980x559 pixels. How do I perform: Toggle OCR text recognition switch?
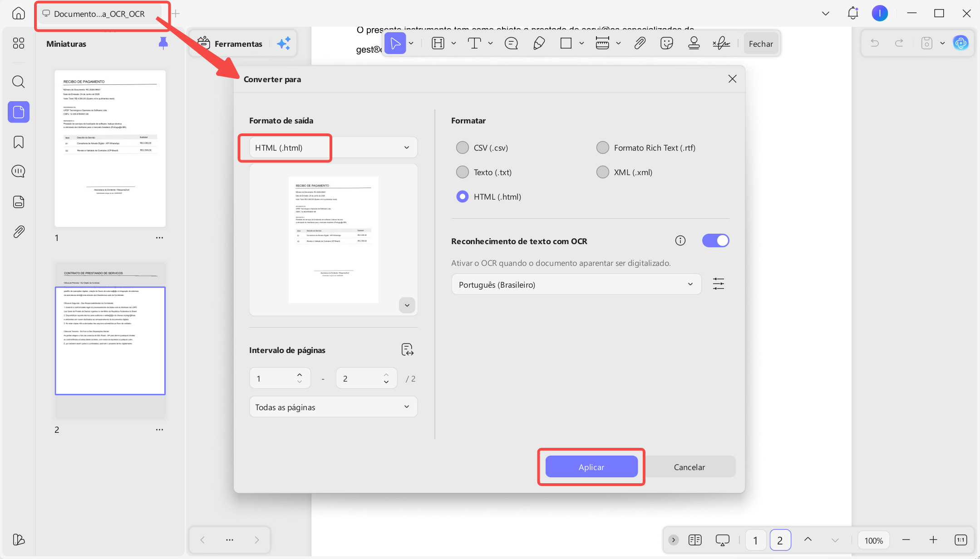716,240
